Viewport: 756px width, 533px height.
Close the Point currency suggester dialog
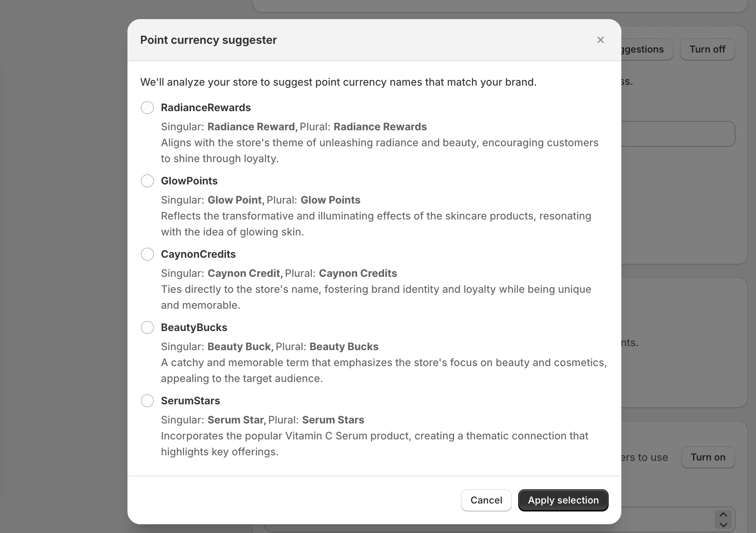click(601, 40)
